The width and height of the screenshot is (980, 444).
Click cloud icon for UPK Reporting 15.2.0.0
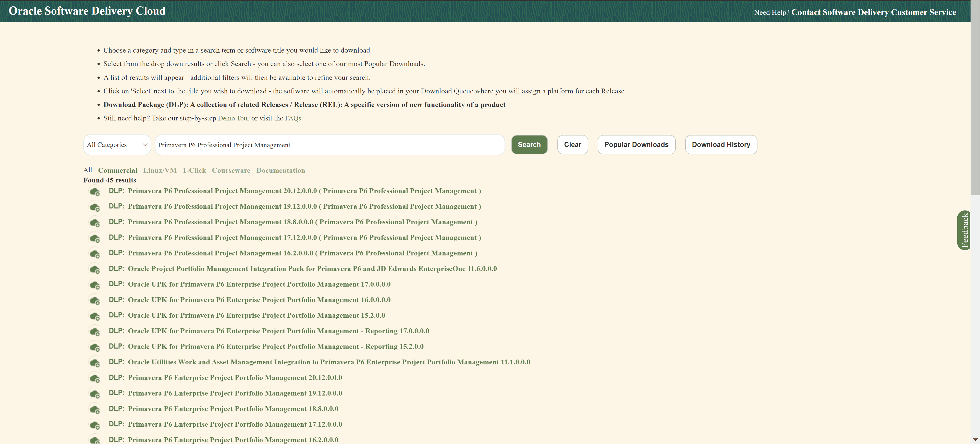(x=94, y=347)
